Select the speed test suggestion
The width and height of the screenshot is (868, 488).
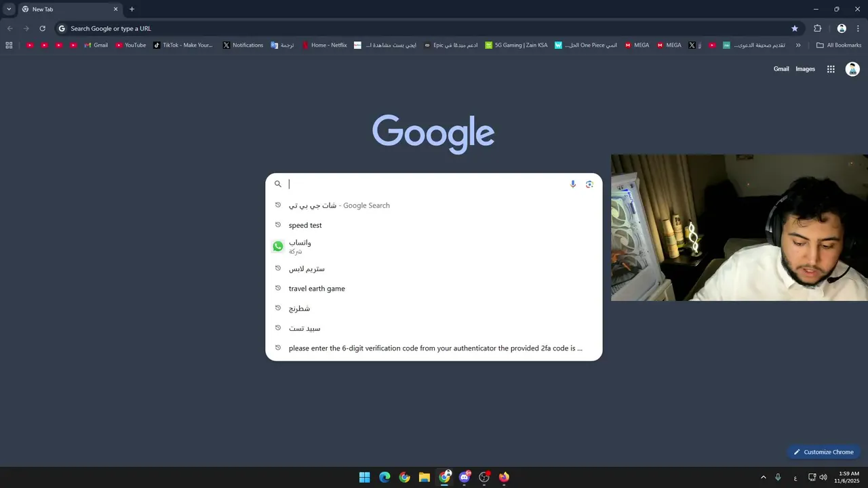434,225
